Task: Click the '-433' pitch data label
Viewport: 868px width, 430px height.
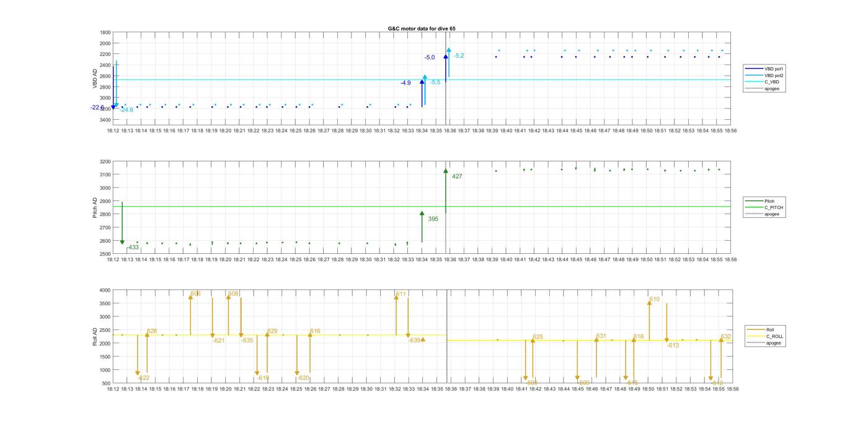Action: (133, 248)
